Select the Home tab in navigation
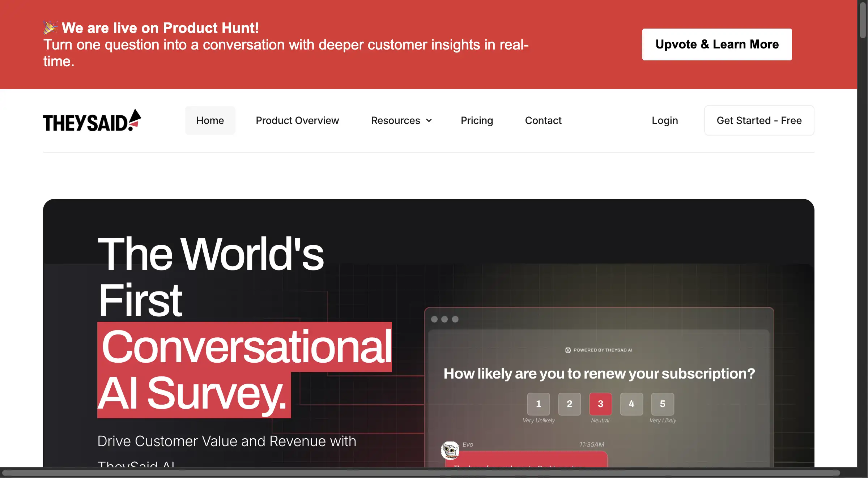 click(210, 120)
